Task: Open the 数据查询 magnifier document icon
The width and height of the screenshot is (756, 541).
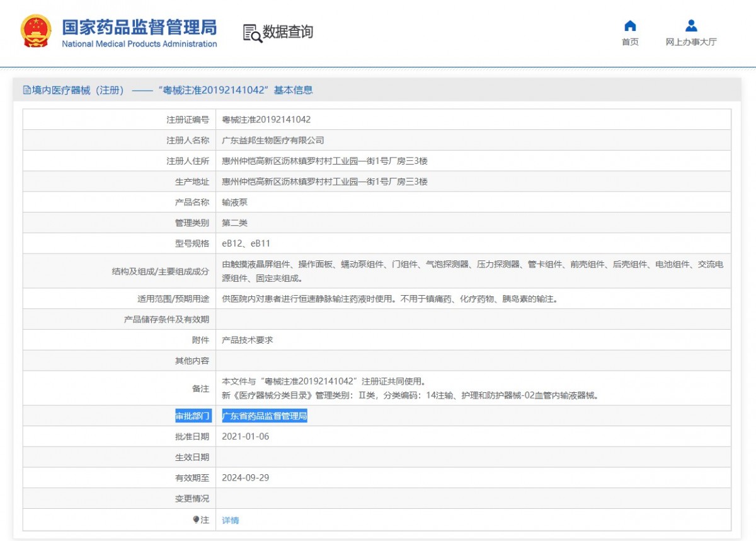Action: (x=252, y=33)
